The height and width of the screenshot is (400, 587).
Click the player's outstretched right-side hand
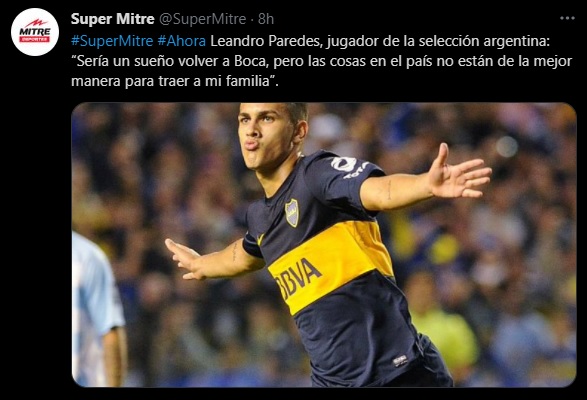[459, 175]
